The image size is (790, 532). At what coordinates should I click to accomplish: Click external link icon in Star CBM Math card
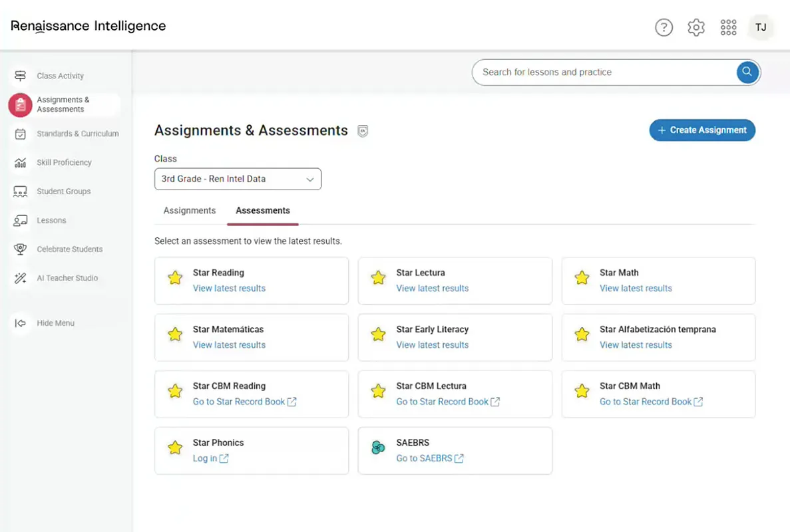pyautogui.click(x=697, y=402)
